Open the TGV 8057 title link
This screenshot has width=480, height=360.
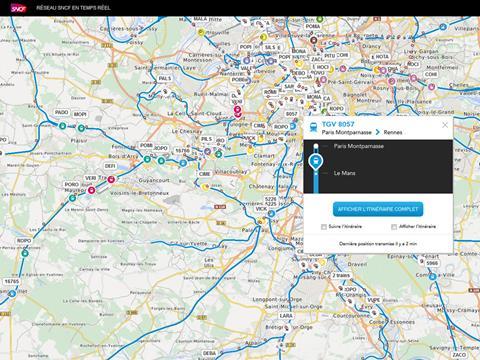338,124
